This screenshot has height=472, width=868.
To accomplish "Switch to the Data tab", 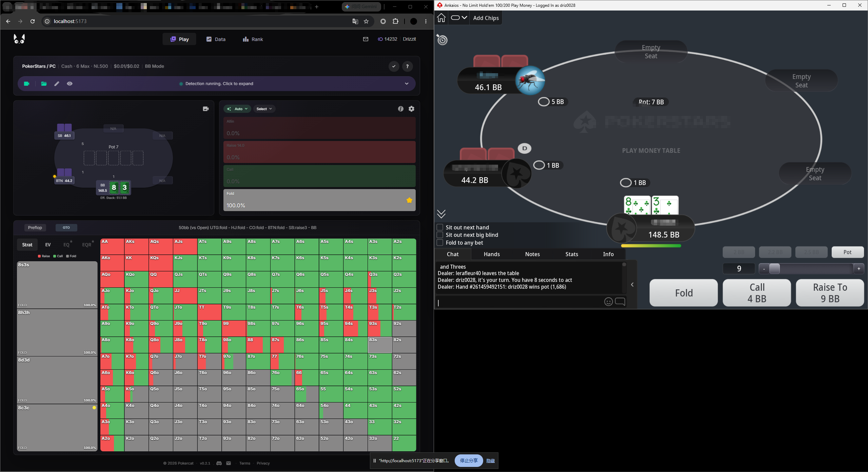I will point(216,39).
